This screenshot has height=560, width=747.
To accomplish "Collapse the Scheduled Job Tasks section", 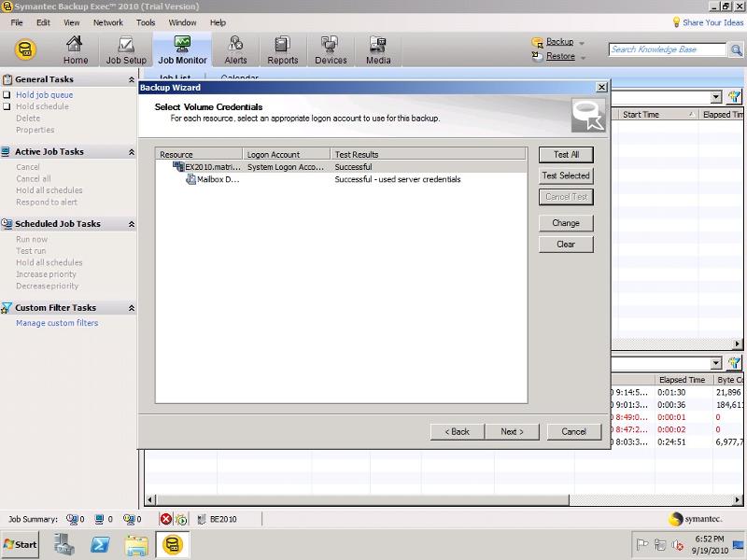I will 132,224.
